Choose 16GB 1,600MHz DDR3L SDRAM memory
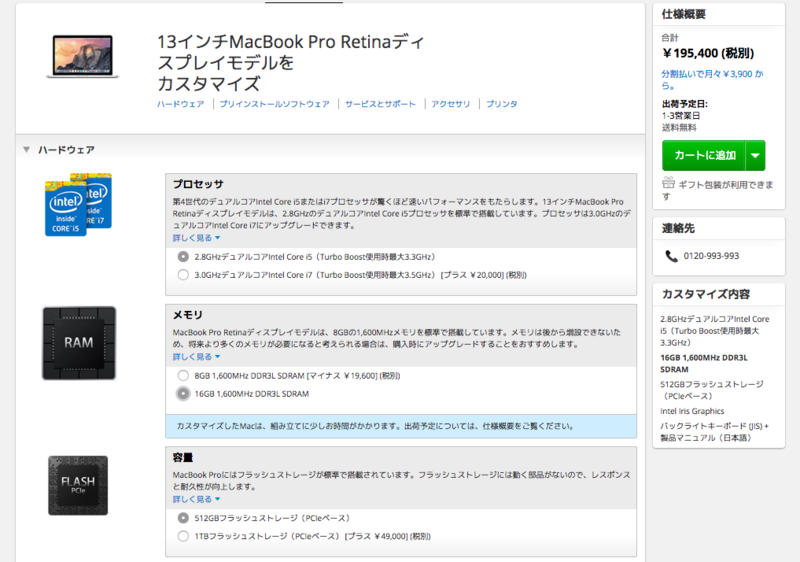The height and width of the screenshot is (562, 800). (183, 394)
